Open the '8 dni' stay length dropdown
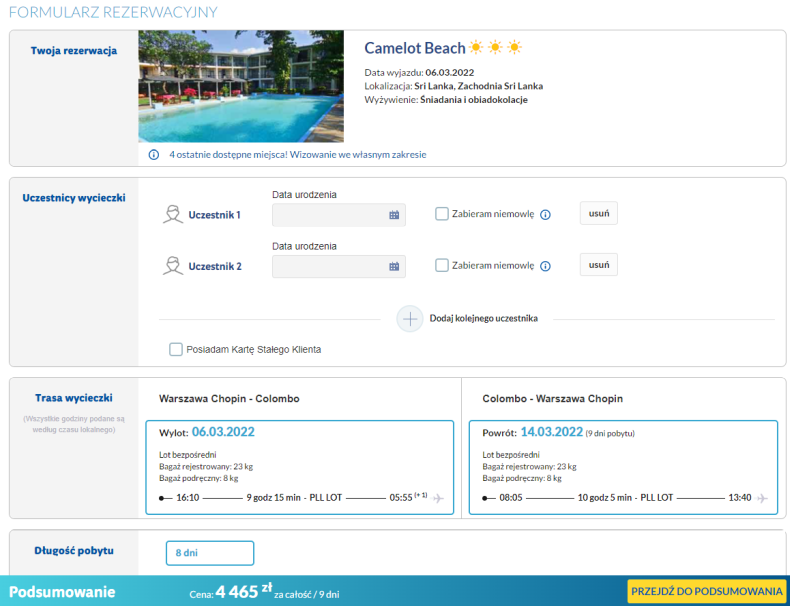790x606 pixels. coord(210,553)
